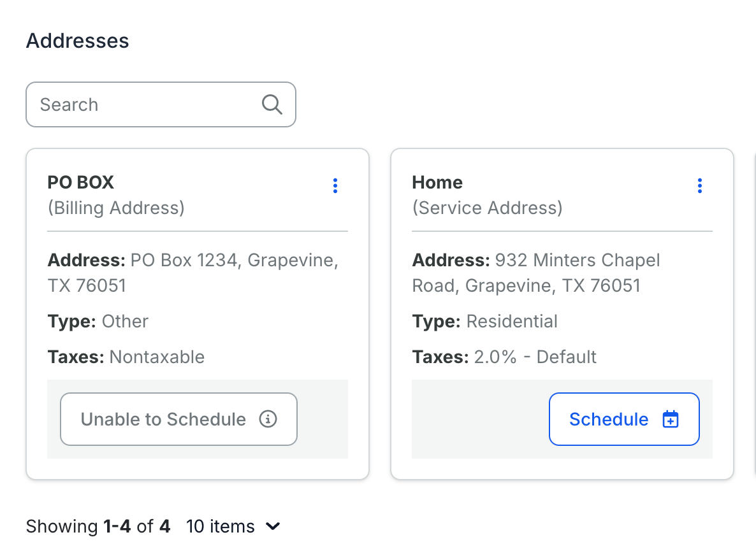Select the Home card title
This screenshot has width=756, height=558.
(x=437, y=183)
